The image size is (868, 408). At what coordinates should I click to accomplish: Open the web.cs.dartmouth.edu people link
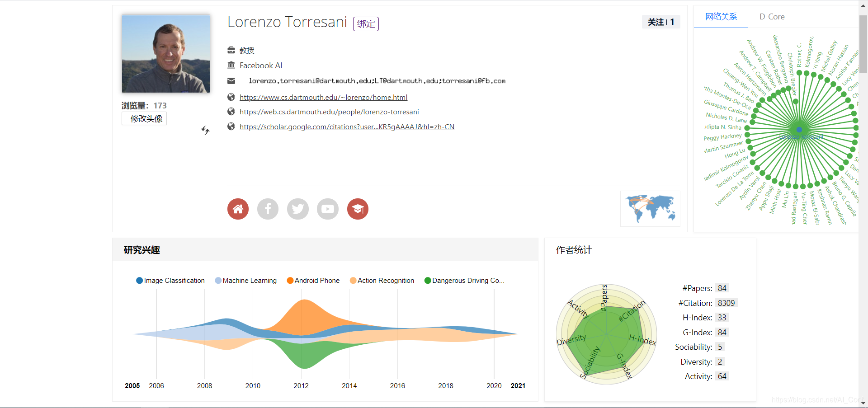[329, 112]
